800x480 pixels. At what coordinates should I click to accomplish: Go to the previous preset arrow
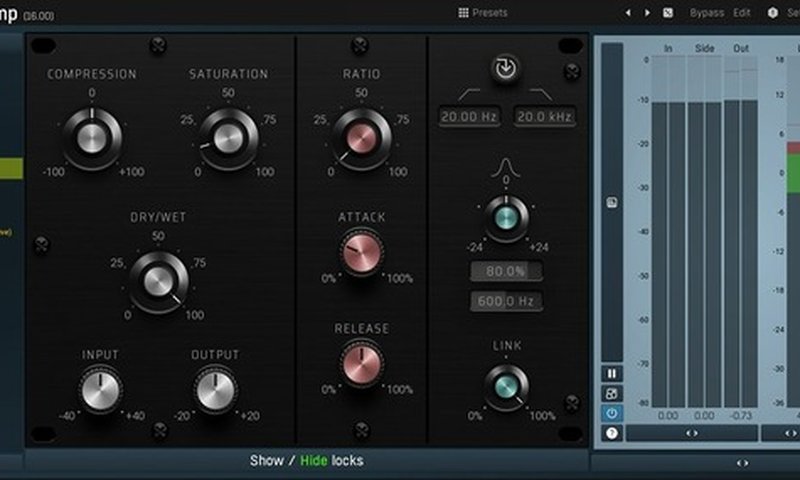[628, 13]
